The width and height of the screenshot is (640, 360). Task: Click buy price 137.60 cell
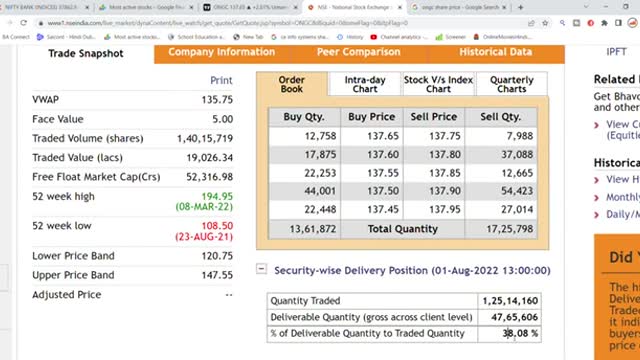(x=372, y=155)
